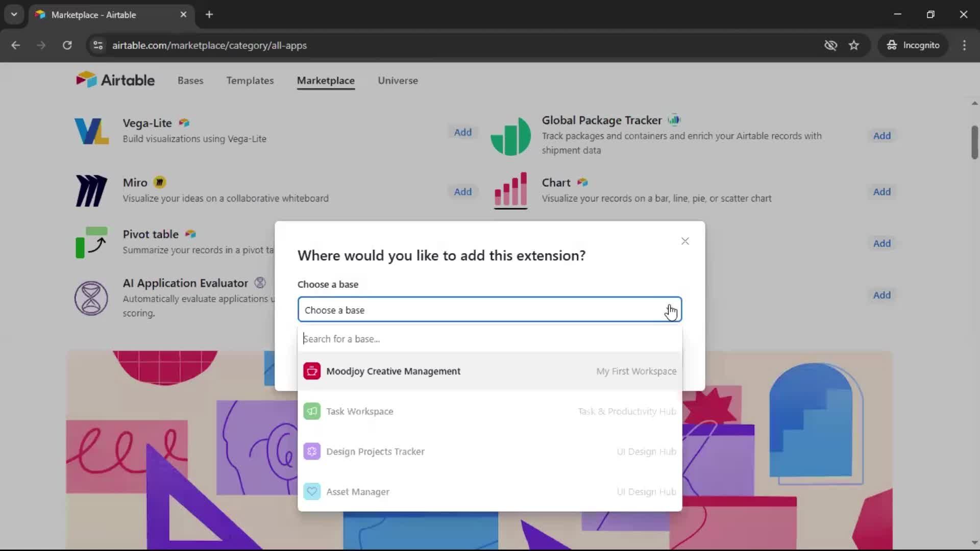Open the Choose a base dropdown
The width and height of the screenshot is (980, 551).
point(489,310)
